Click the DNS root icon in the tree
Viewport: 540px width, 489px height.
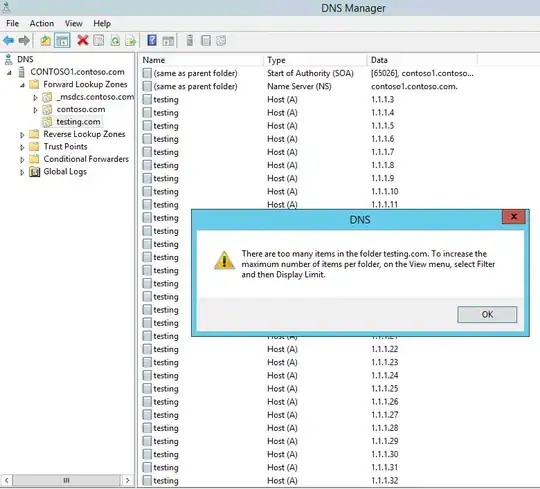coord(9,59)
